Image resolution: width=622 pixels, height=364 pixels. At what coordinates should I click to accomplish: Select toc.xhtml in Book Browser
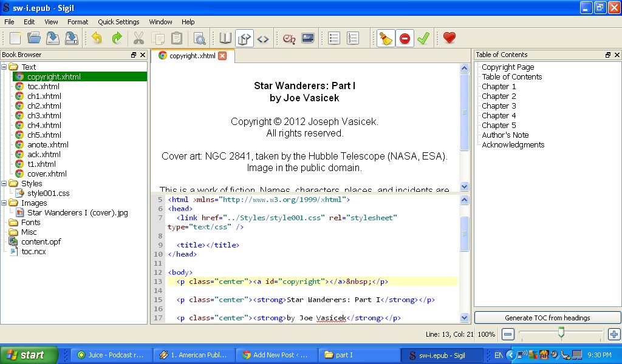click(43, 86)
